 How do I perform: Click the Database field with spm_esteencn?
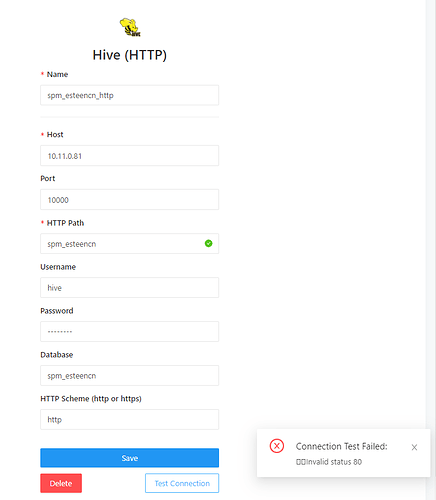129,376
